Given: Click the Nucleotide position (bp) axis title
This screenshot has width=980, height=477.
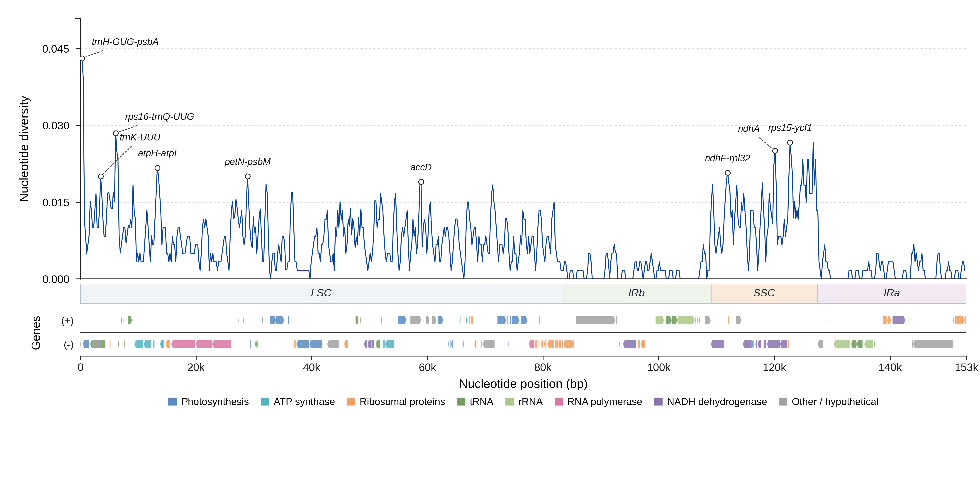Looking at the screenshot, I should coord(523,384).
